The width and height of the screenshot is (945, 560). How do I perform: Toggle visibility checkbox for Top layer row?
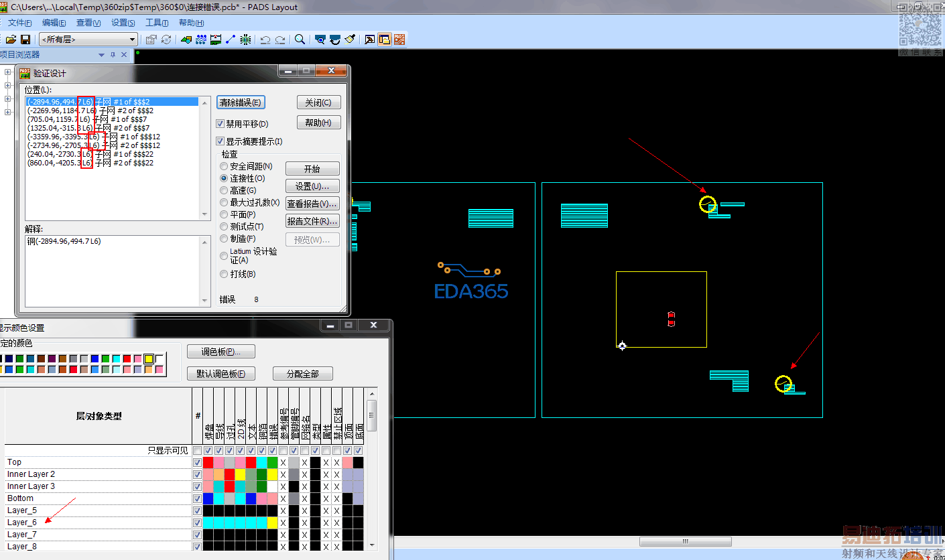(197, 462)
